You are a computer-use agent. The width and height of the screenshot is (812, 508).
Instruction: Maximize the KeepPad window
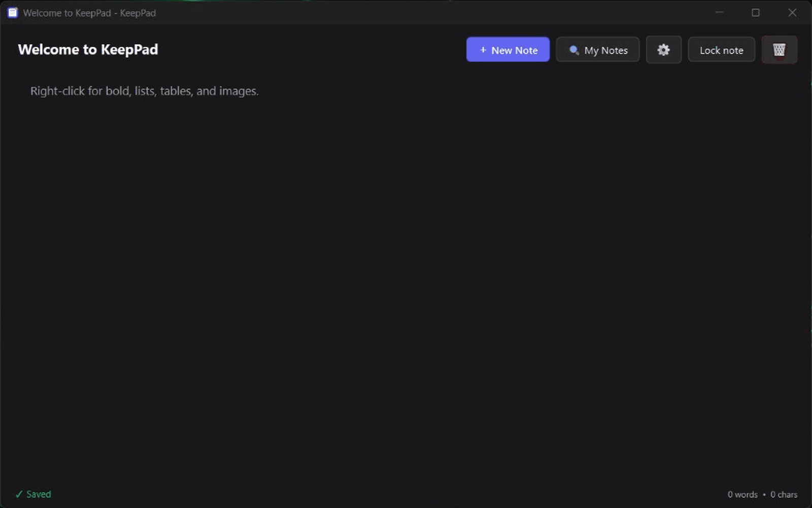pyautogui.click(x=756, y=12)
